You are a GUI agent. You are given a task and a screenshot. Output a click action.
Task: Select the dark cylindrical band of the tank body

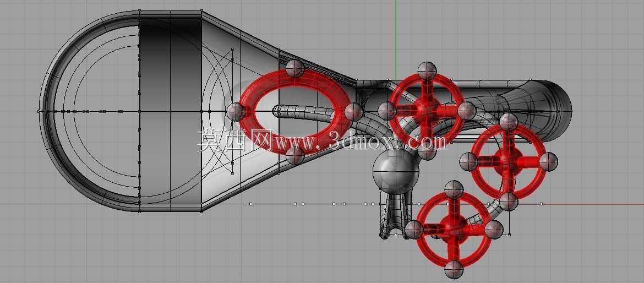click(170, 111)
